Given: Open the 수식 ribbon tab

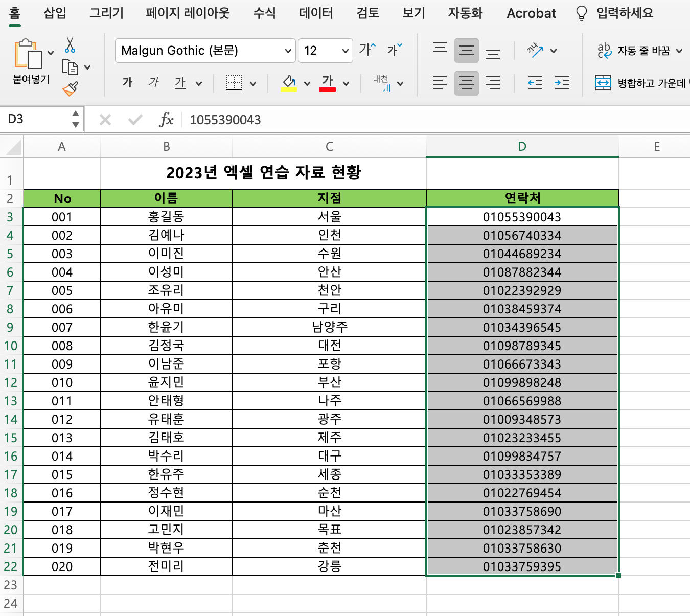Looking at the screenshot, I should coord(264,13).
